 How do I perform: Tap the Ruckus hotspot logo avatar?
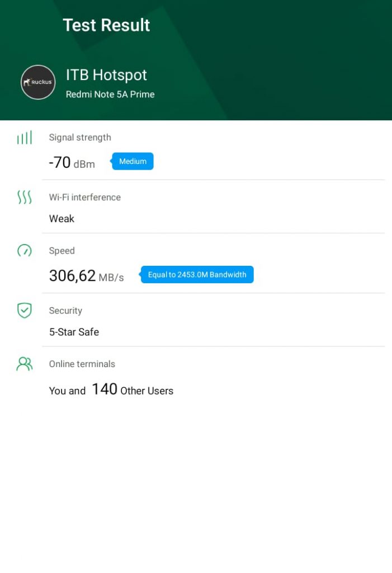(38, 82)
